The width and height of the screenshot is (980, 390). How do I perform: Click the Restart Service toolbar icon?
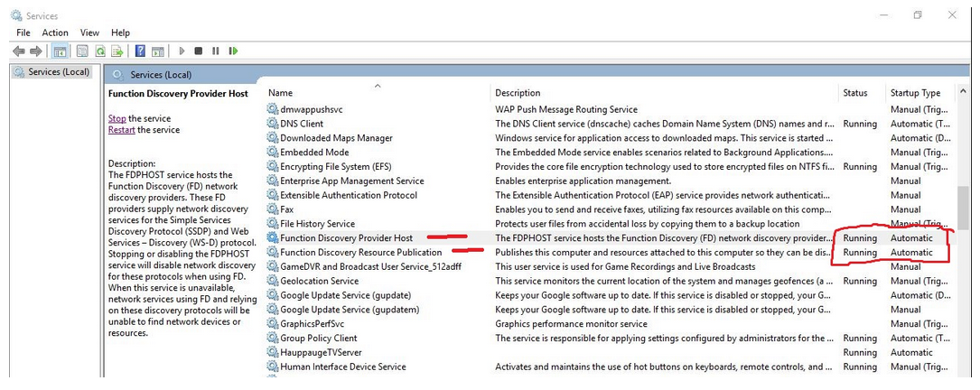233,51
